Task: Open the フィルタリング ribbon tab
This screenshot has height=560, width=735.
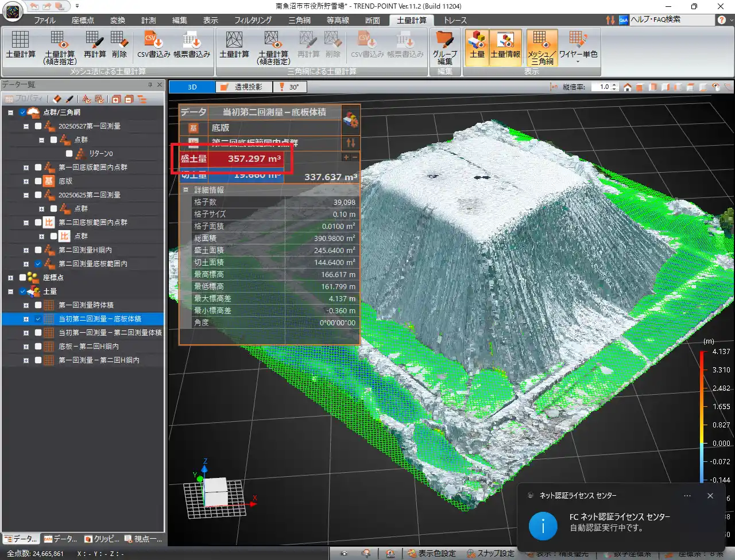Action: pyautogui.click(x=253, y=20)
